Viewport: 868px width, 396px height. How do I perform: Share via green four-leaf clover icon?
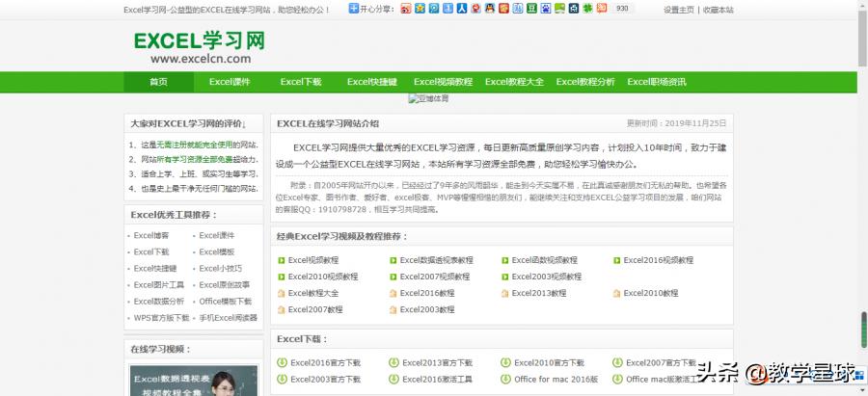pyautogui.click(x=588, y=9)
